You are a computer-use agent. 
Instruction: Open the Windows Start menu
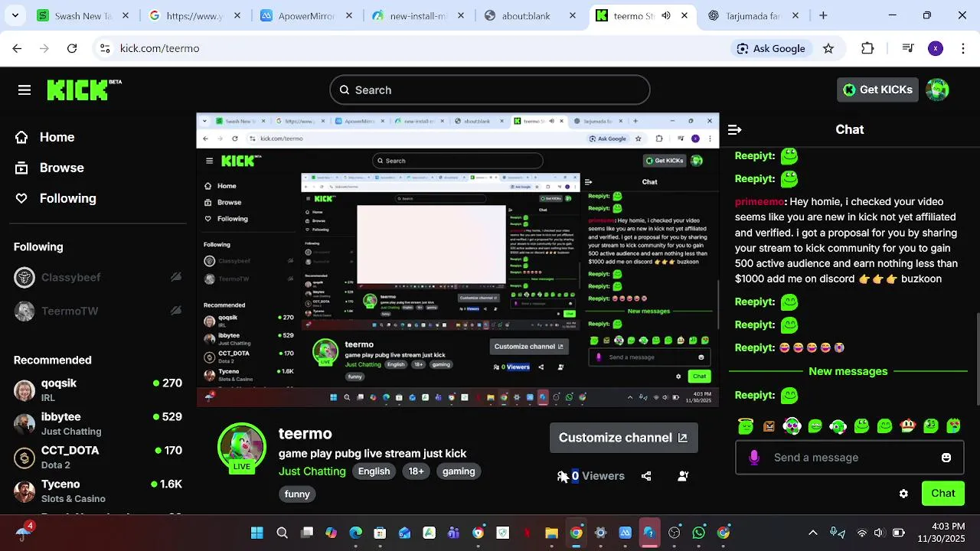click(x=257, y=533)
